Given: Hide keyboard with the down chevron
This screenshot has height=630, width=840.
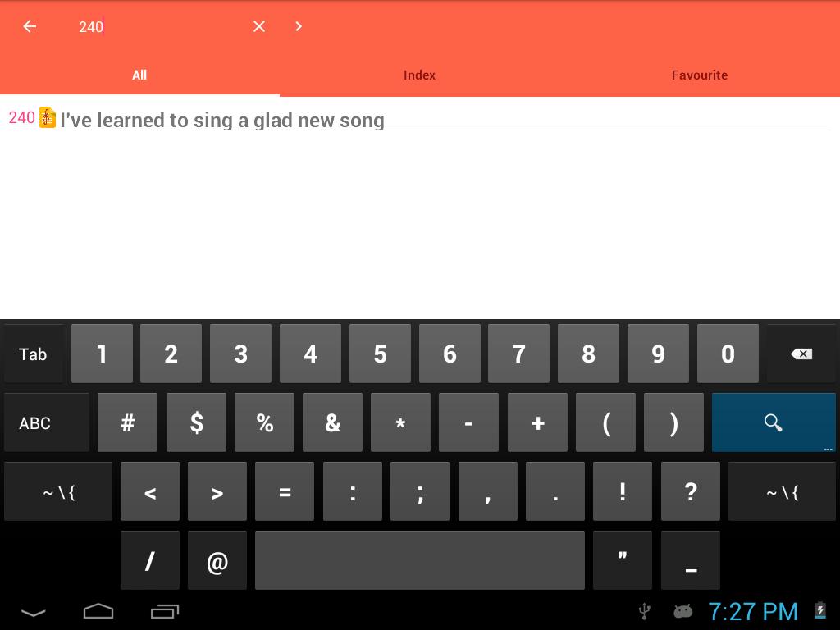Looking at the screenshot, I should (33, 612).
